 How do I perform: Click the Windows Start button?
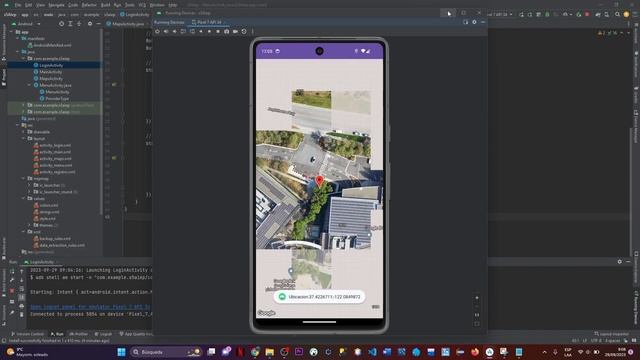tap(121, 352)
